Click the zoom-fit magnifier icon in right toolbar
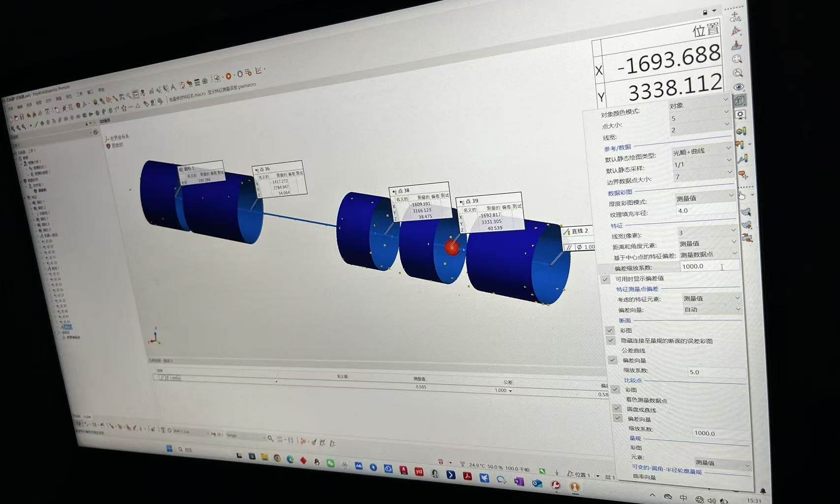The width and height of the screenshot is (840, 504). pos(737,59)
